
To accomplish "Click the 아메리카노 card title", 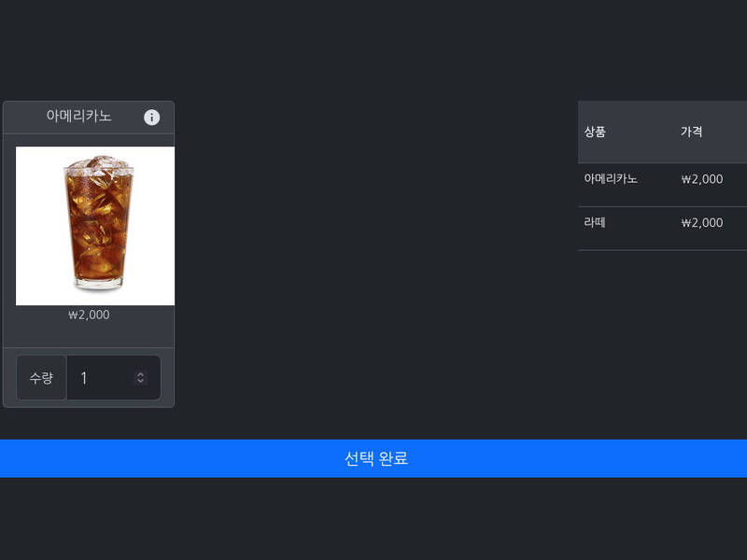I will 78,116.
